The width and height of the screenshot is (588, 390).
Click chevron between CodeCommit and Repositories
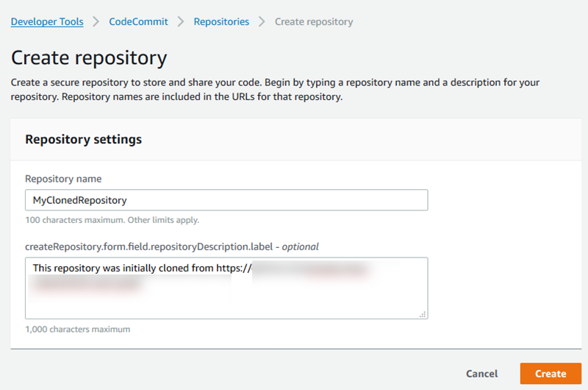tap(182, 22)
